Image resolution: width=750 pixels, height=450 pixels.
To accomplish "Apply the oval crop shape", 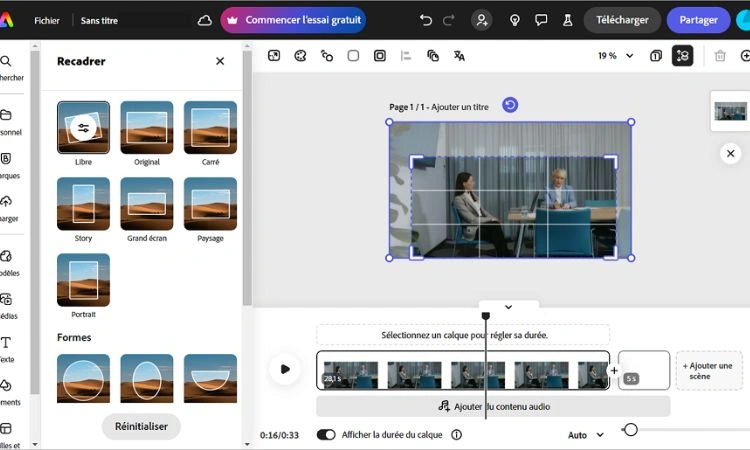I will [147, 378].
